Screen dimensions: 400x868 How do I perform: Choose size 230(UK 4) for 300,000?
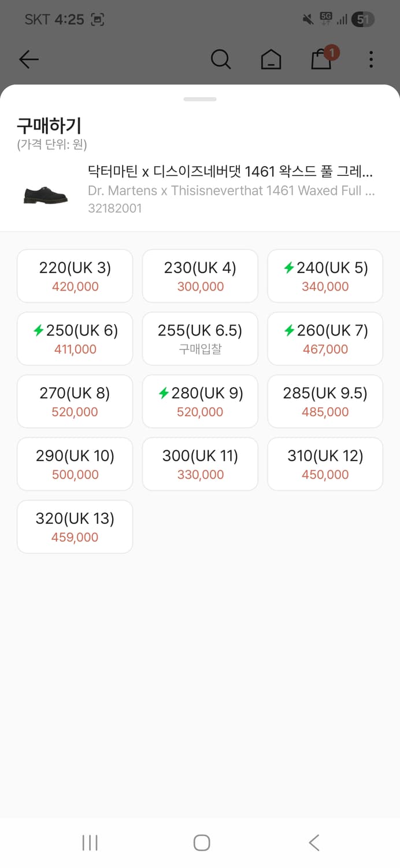(200, 276)
